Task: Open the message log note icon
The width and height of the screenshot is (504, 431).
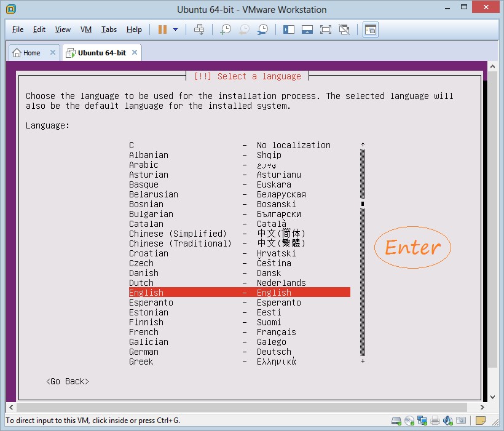Action: click(481, 421)
